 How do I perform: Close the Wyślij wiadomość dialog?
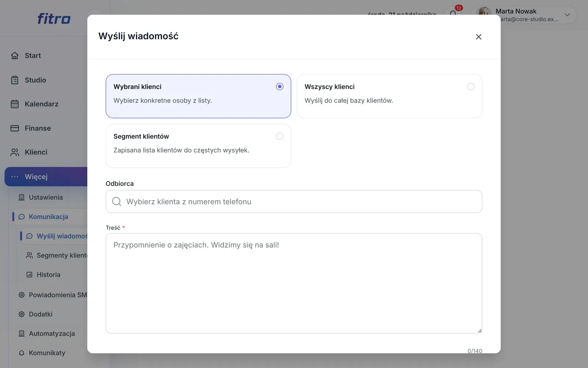478,37
